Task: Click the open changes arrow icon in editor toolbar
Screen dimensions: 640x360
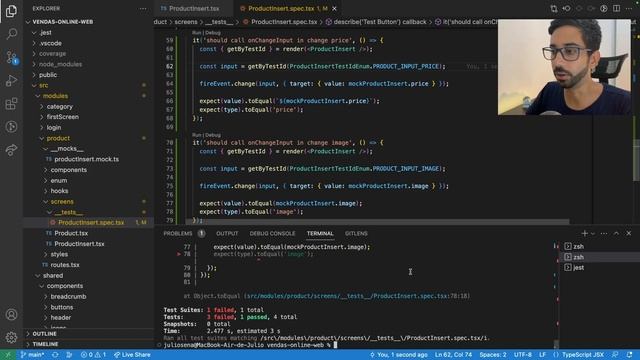Action: coord(567,9)
